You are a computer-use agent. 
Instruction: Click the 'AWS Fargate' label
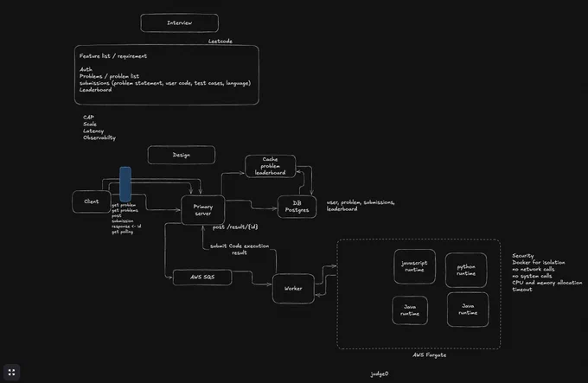[430, 354]
